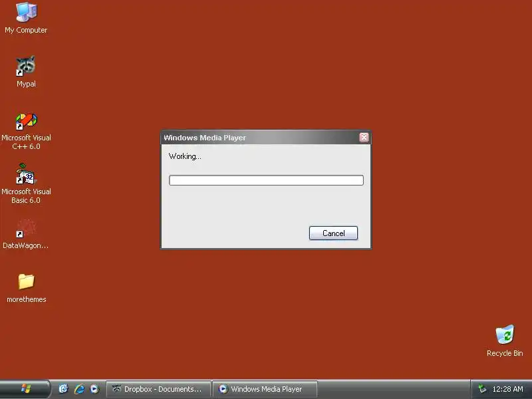The width and height of the screenshot is (532, 399).
Task: Click the system tray hardware icon
Action: [482, 388]
